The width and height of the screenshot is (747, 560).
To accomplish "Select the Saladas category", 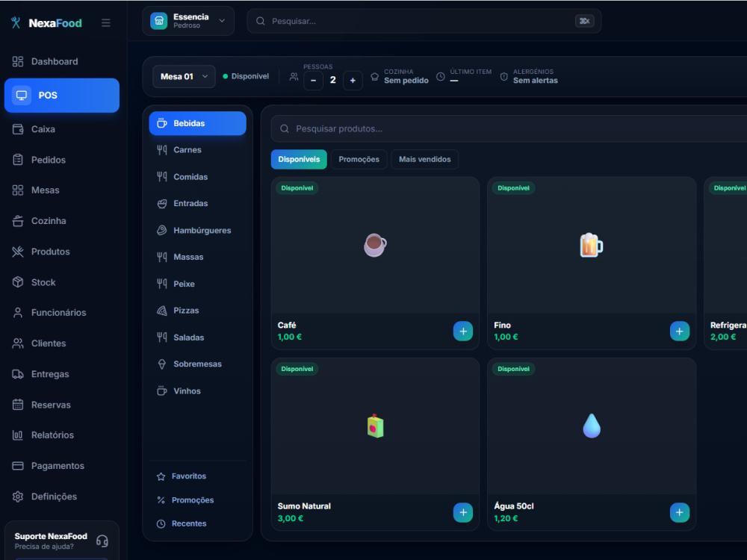I will click(x=198, y=337).
